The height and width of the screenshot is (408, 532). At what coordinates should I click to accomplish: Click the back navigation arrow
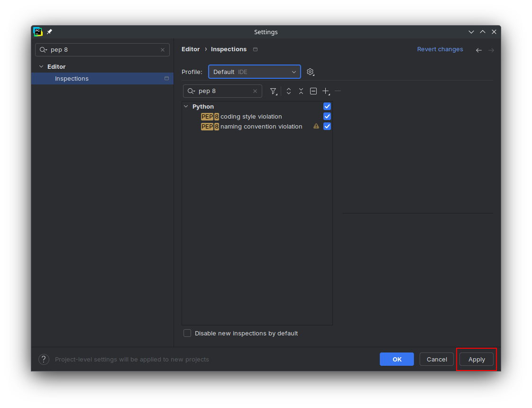tap(479, 50)
